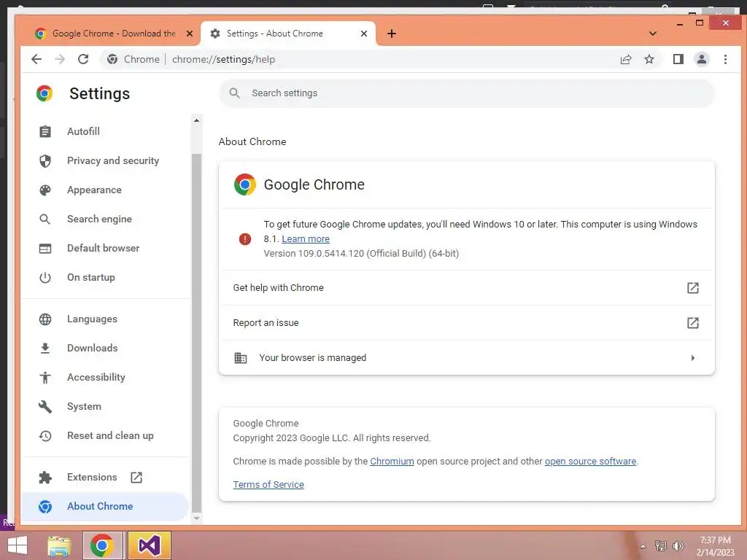The width and height of the screenshot is (747, 560).
Task: Click Report an issue row
Action: tap(466, 323)
